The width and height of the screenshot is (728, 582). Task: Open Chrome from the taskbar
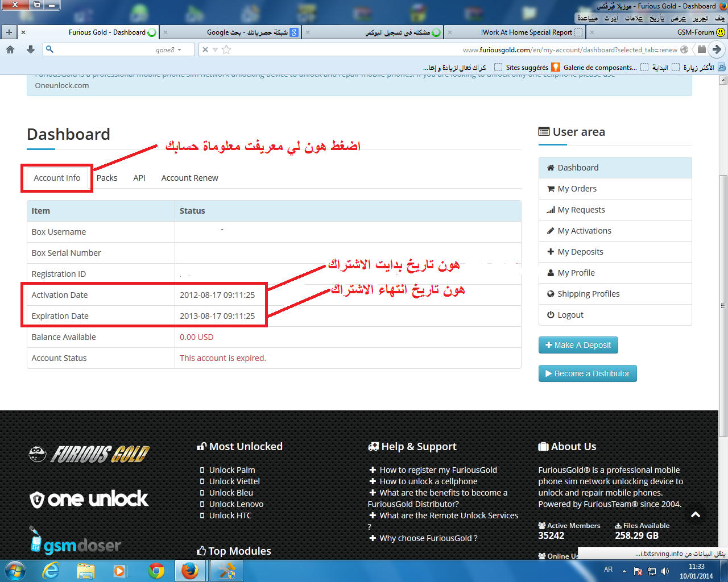156,571
